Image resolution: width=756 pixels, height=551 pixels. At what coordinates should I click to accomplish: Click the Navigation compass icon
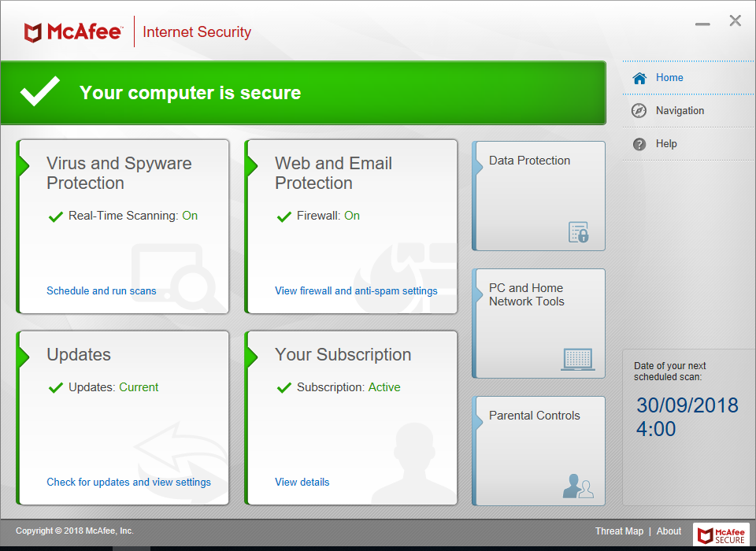click(x=639, y=111)
